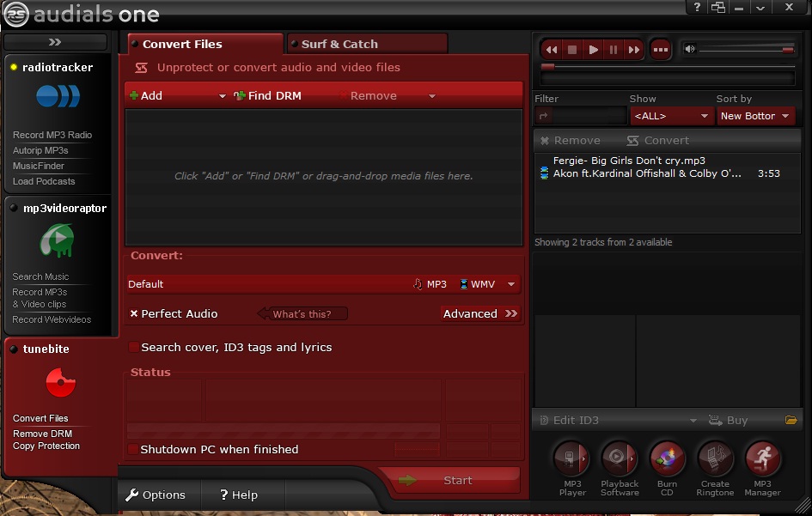This screenshot has width=812, height=516.
Task: Click the question mark title bar icon
Action: coord(697,7)
